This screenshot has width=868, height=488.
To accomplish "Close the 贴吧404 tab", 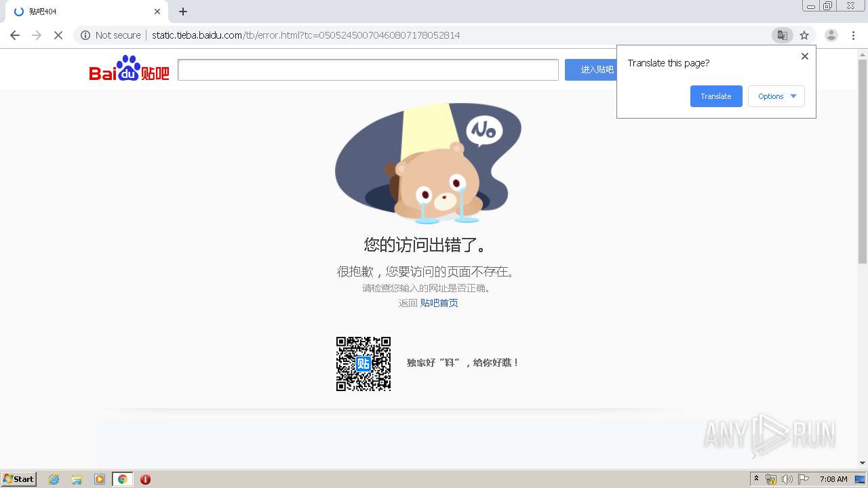I will coord(157,12).
